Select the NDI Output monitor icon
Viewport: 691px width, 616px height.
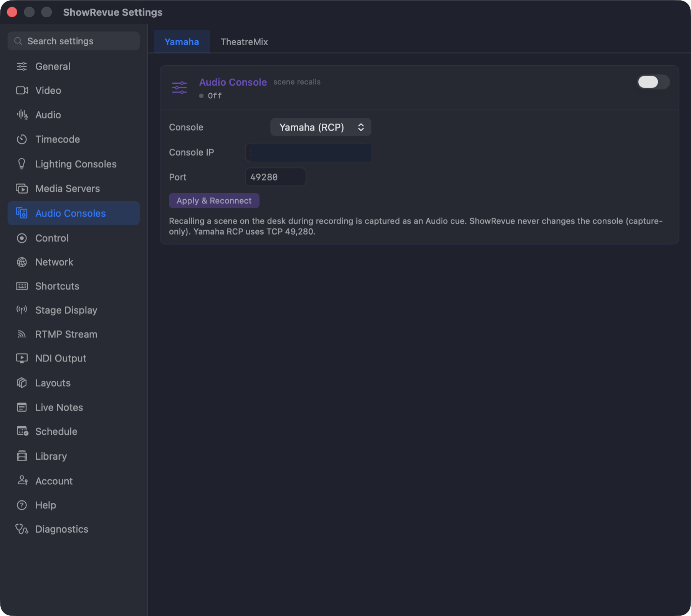point(22,358)
